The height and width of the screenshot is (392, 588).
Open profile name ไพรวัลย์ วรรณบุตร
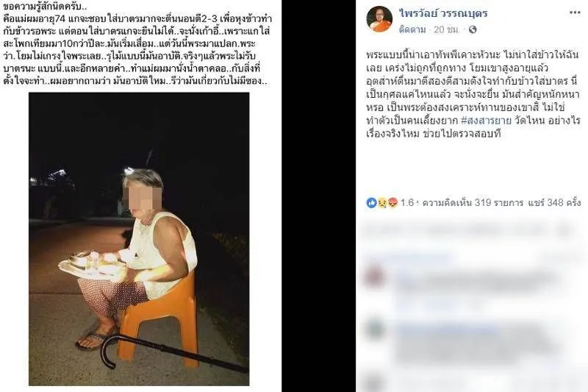coord(443,14)
